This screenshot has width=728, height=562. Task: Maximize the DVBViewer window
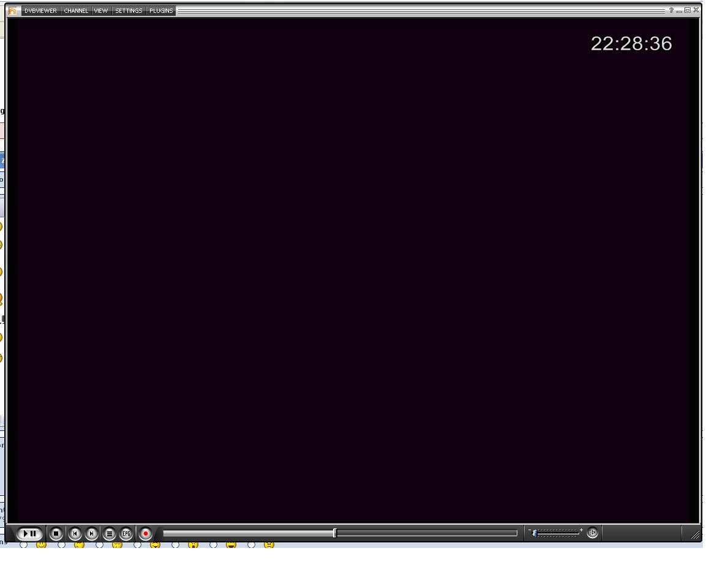(688, 10)
